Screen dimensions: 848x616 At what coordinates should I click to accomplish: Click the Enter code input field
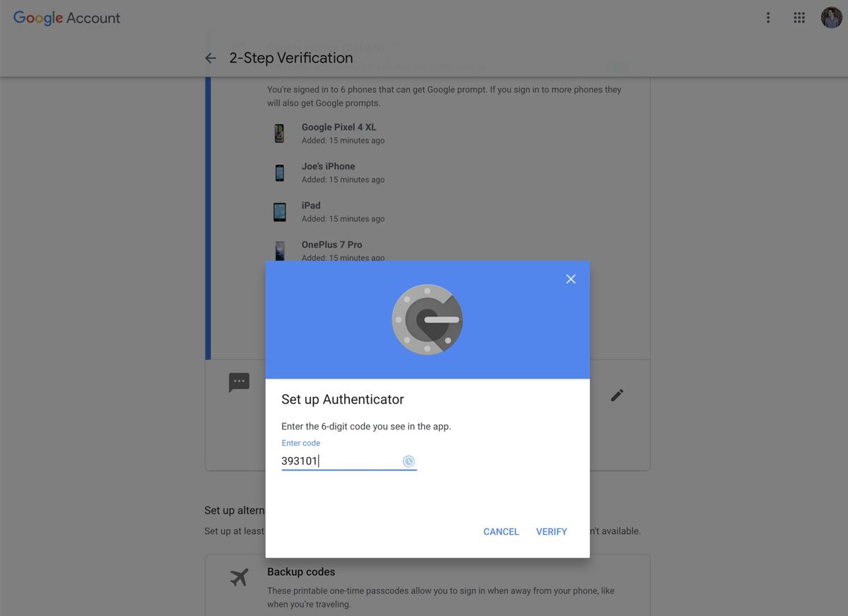tap(332, 461)
